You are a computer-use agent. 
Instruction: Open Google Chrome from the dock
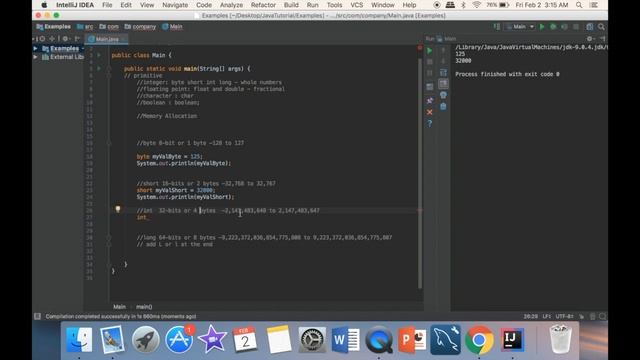pyautogui.click(x=479, y=339)
